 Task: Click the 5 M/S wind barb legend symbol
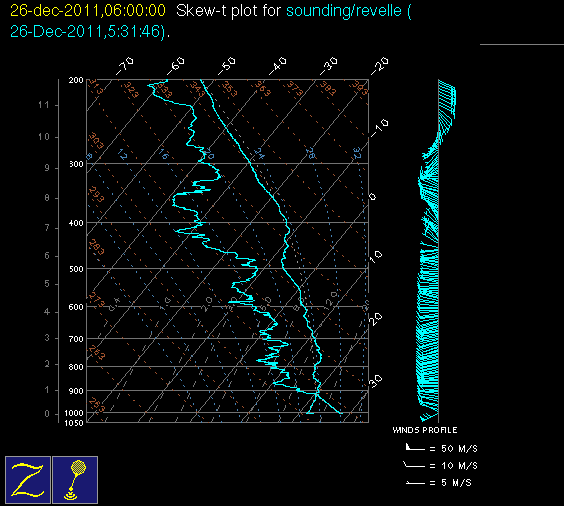pos(415,482)
